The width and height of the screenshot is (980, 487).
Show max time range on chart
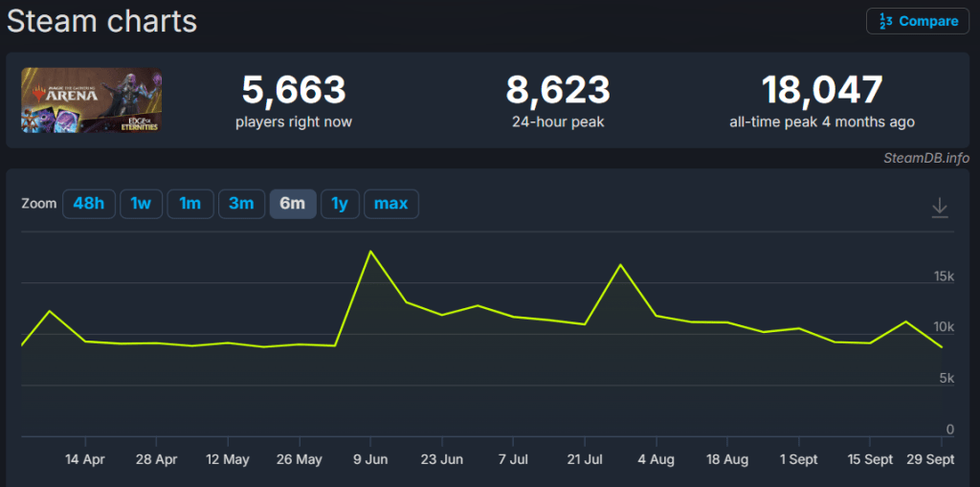[390, 204]
